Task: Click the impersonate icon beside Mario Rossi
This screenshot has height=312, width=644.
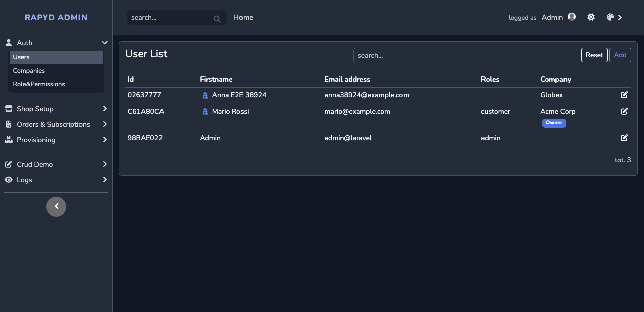Action: point(205,112)
